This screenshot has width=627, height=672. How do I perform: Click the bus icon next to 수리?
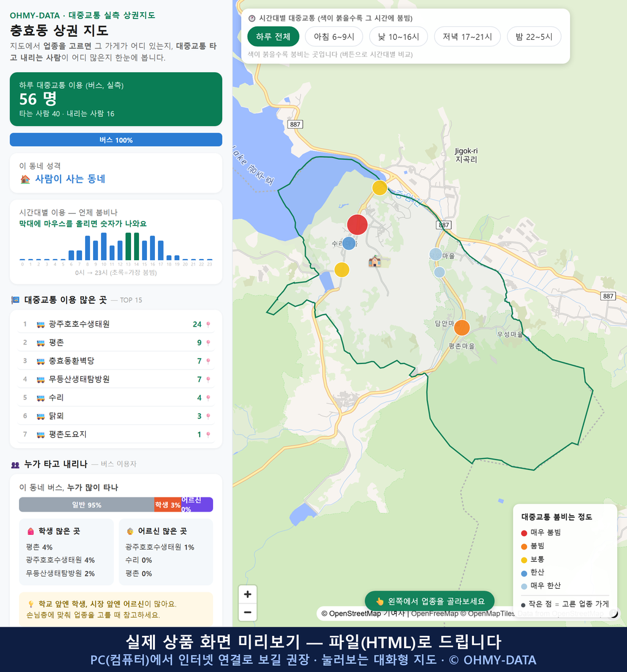click(41, 398)
